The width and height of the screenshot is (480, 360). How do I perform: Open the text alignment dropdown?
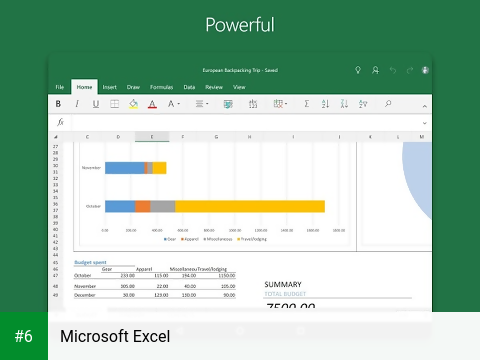(x=202, y=104)
